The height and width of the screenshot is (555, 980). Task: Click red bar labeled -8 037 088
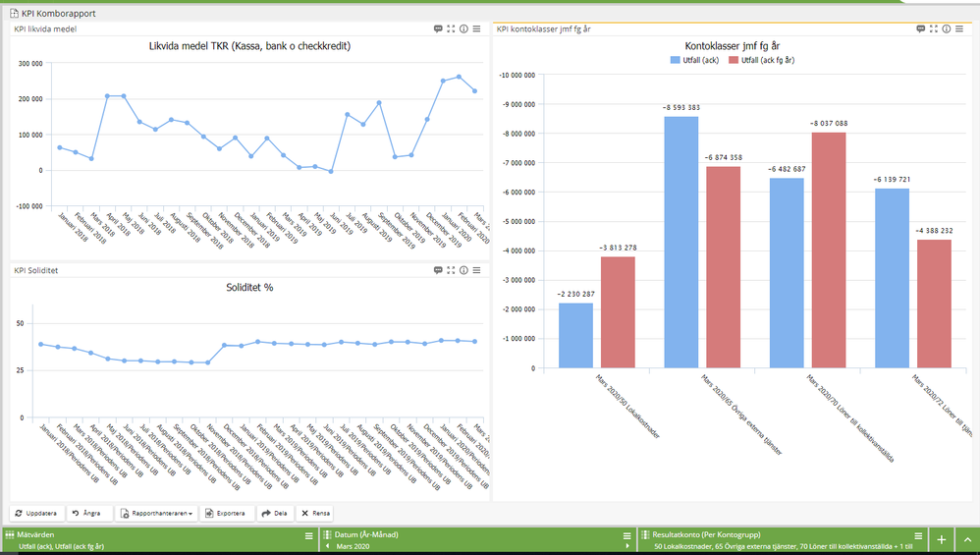(829, 250)
